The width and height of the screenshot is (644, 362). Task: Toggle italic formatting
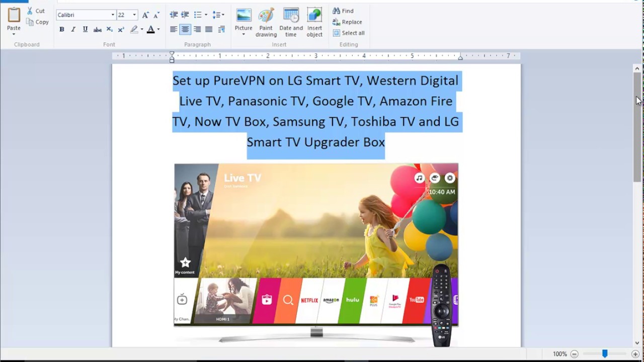click(x=73, y=30)
